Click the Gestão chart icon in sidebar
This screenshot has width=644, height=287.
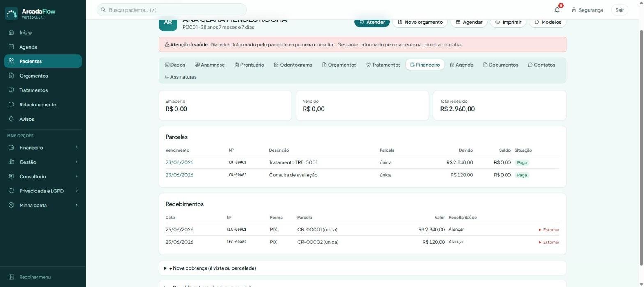click(x=11, y=162)
